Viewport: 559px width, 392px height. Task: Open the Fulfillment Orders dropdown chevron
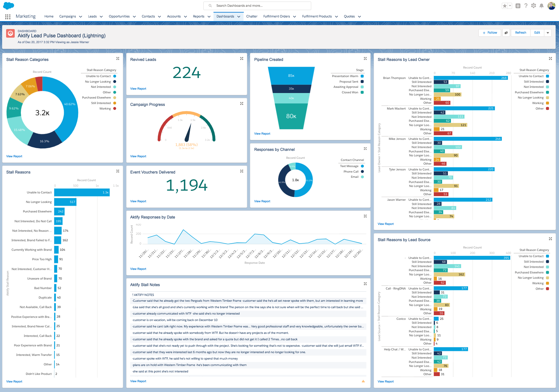click(x=294, y=17)
